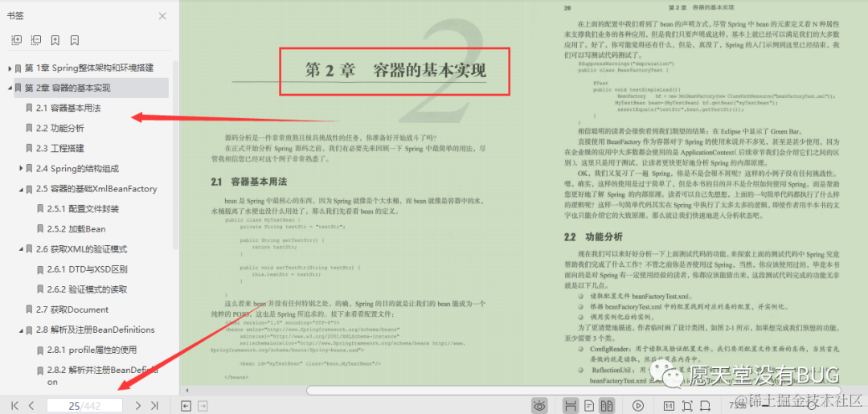Click the 2.2 功能分析 heading in the right page

(594, 237)
